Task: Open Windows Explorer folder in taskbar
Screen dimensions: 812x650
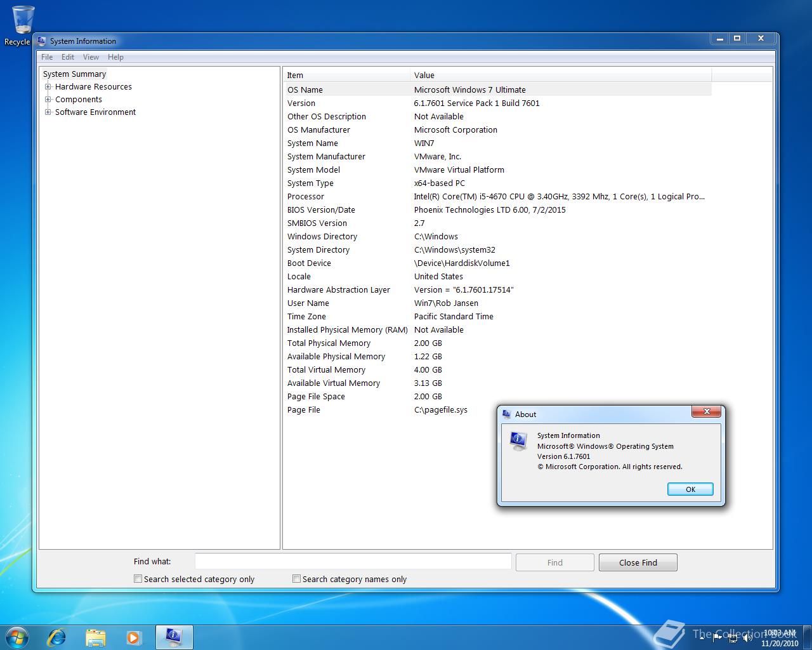Action: 95,637
